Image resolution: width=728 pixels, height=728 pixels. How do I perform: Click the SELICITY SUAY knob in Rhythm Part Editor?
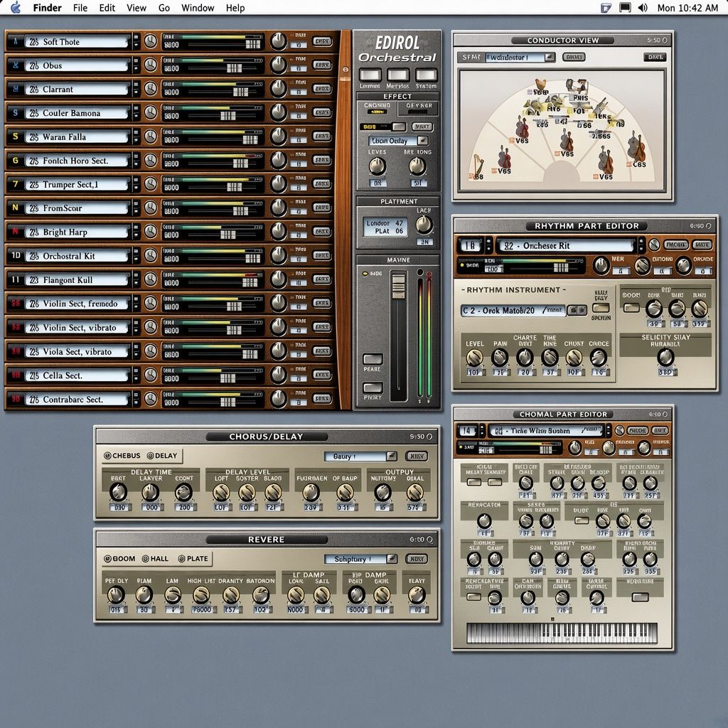(x=665, y=357)
